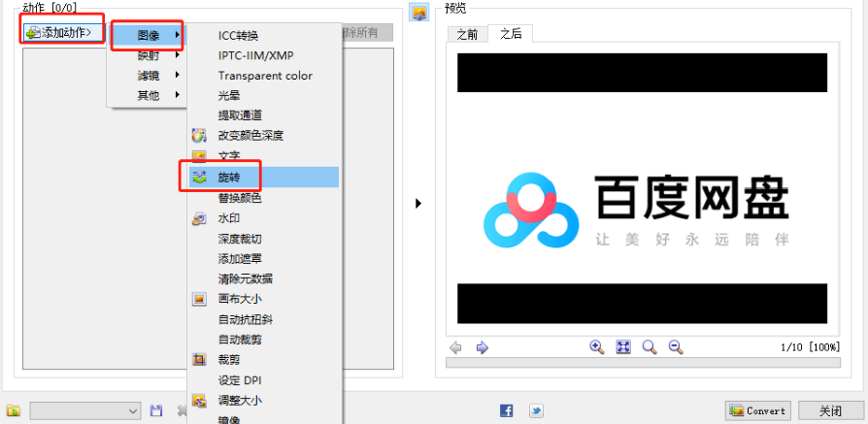Click the zoom in magnifier icon

(597, 347)
